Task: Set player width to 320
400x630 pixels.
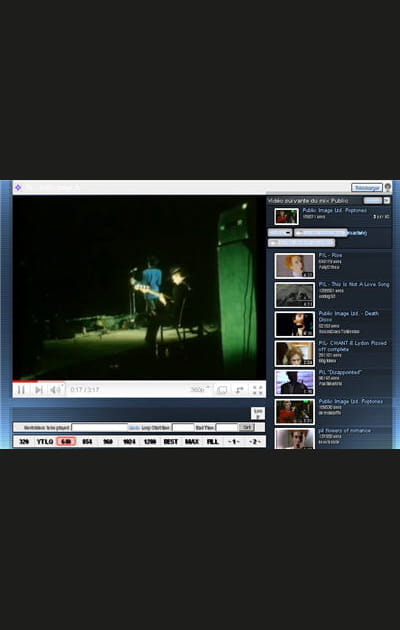Action: [x=24, y=442]
